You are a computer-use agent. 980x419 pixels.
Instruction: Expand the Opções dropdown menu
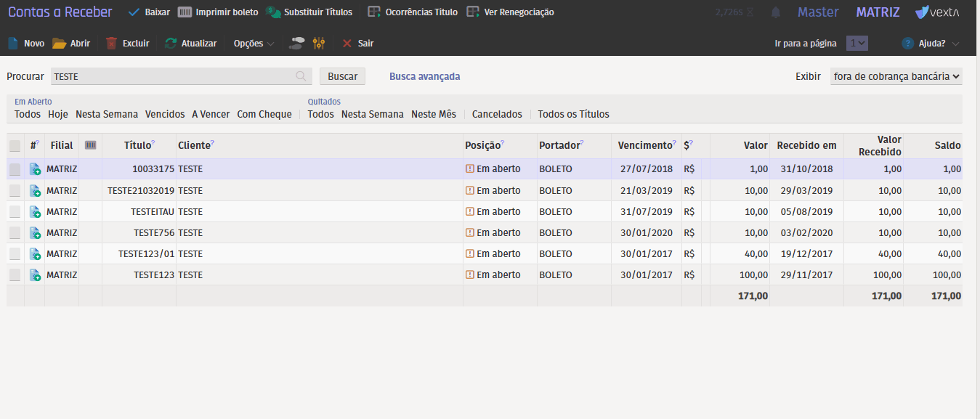254,44
